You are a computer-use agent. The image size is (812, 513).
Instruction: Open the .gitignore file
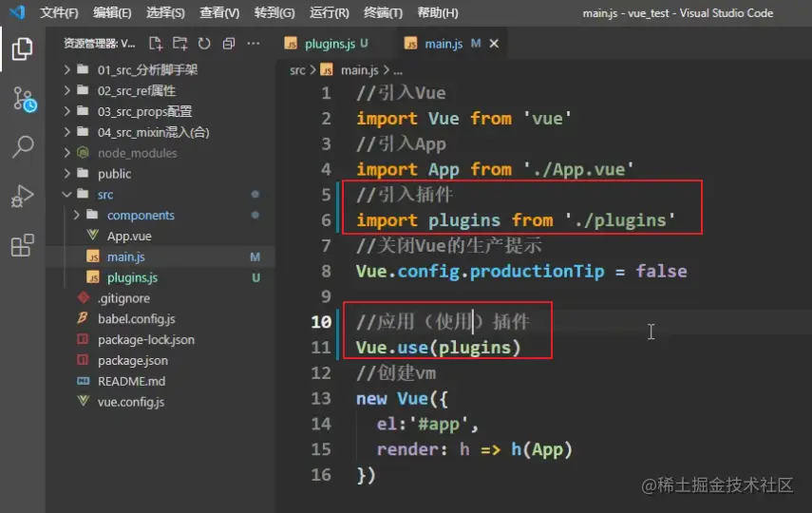[160, 298]
